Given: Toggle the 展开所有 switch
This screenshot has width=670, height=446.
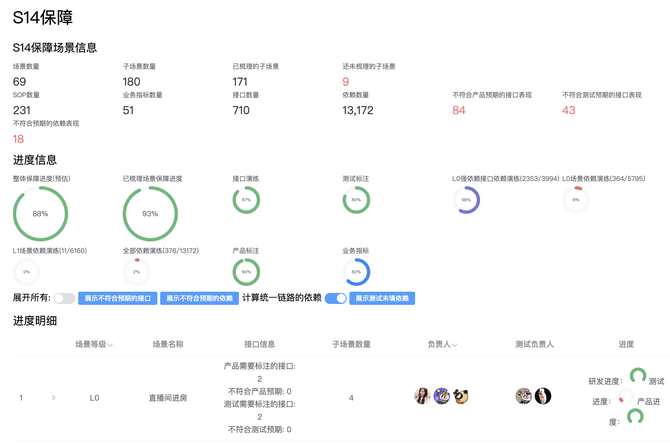Looking at the screenshot, I should (x=64, y=298).
